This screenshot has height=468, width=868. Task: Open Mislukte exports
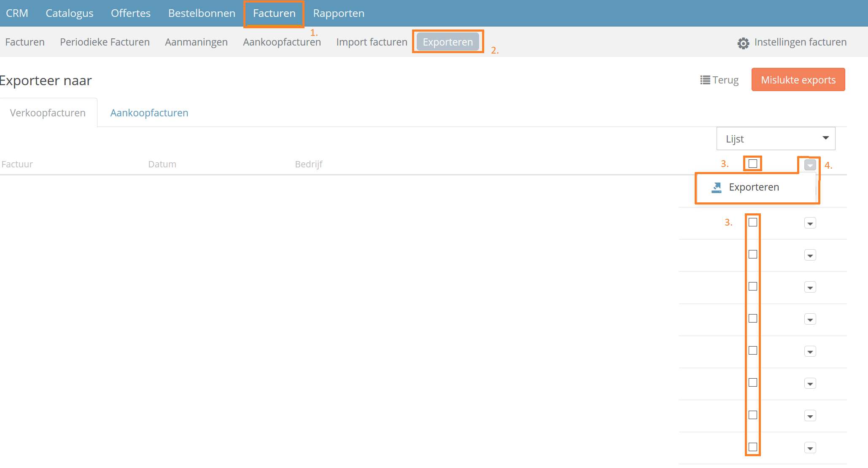798,80
